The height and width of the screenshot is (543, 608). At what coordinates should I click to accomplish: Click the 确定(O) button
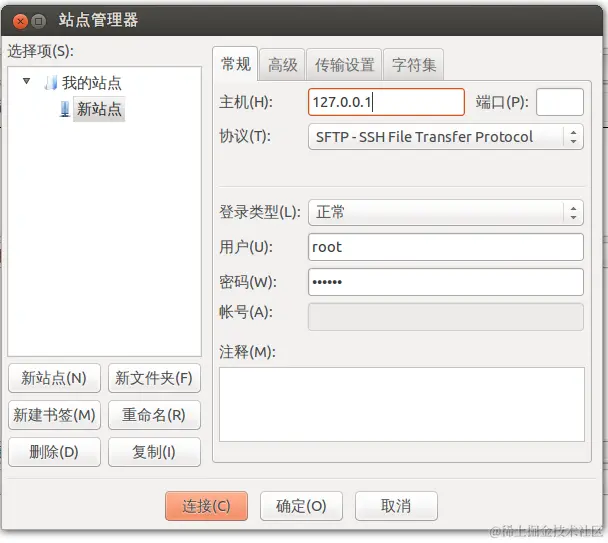pyautogui.click(x=301, y=506)
